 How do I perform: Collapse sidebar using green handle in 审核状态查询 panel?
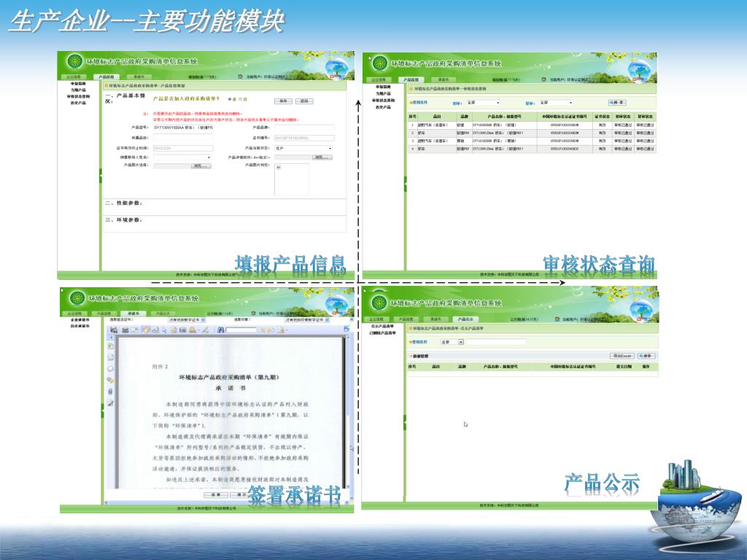[405, 183]
